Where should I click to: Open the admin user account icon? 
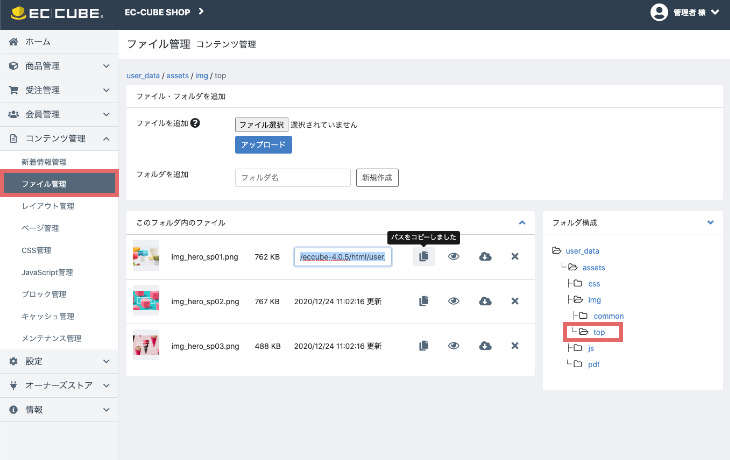point(659,12)
